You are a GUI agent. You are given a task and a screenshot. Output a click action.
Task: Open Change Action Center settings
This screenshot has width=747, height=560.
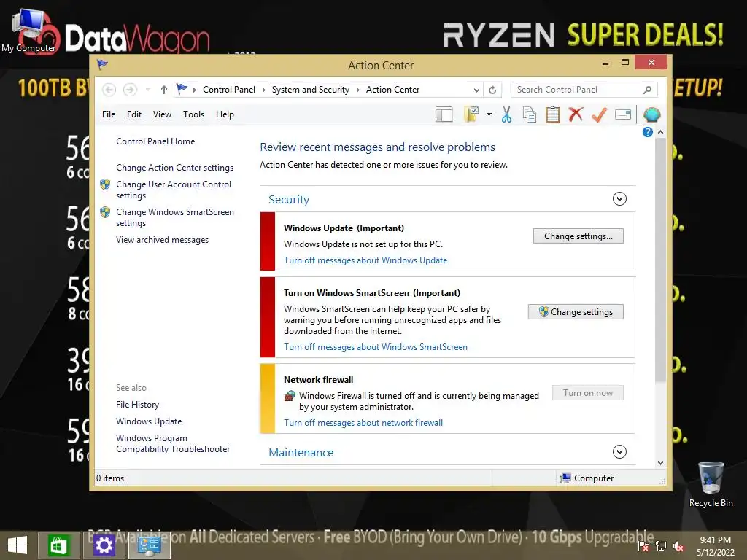[174, 168]
